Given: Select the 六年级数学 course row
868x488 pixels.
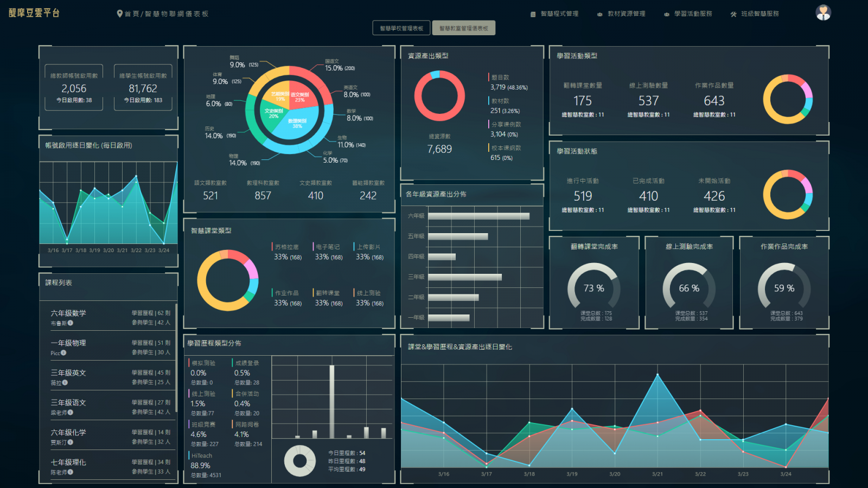Looking at the screenshot, I should 108,317.
